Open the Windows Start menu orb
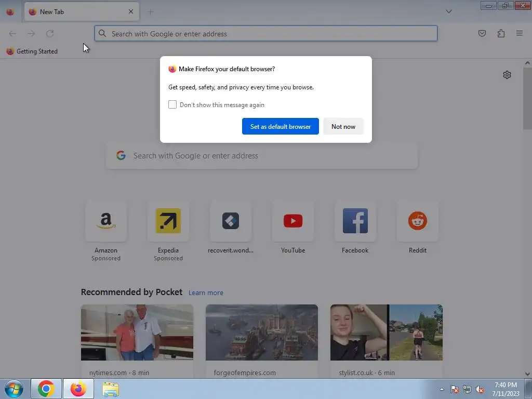 14,389
